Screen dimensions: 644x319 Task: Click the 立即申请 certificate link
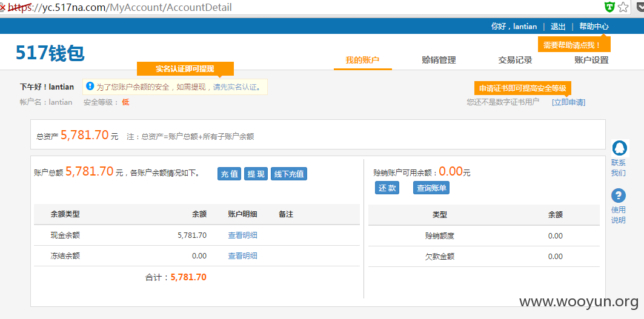[569, 102]
